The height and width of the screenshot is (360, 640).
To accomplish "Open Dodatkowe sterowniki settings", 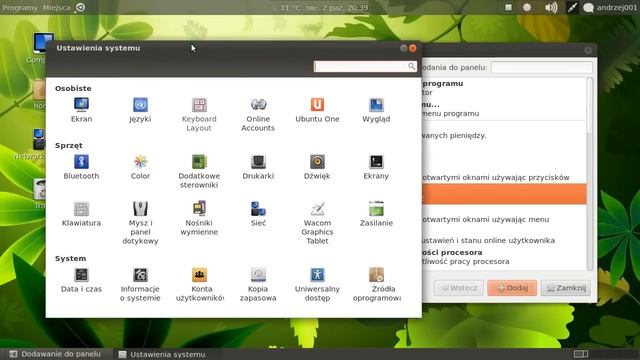I will 199,171.
